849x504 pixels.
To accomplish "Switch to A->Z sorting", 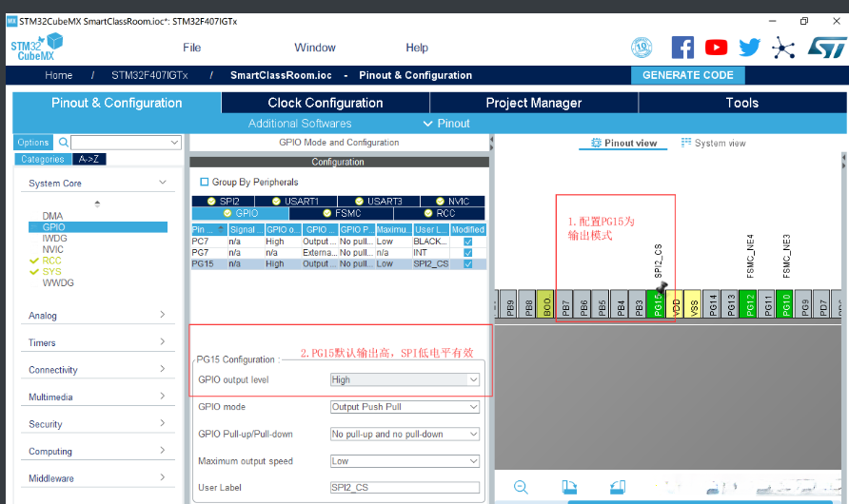I will [89, 159].
